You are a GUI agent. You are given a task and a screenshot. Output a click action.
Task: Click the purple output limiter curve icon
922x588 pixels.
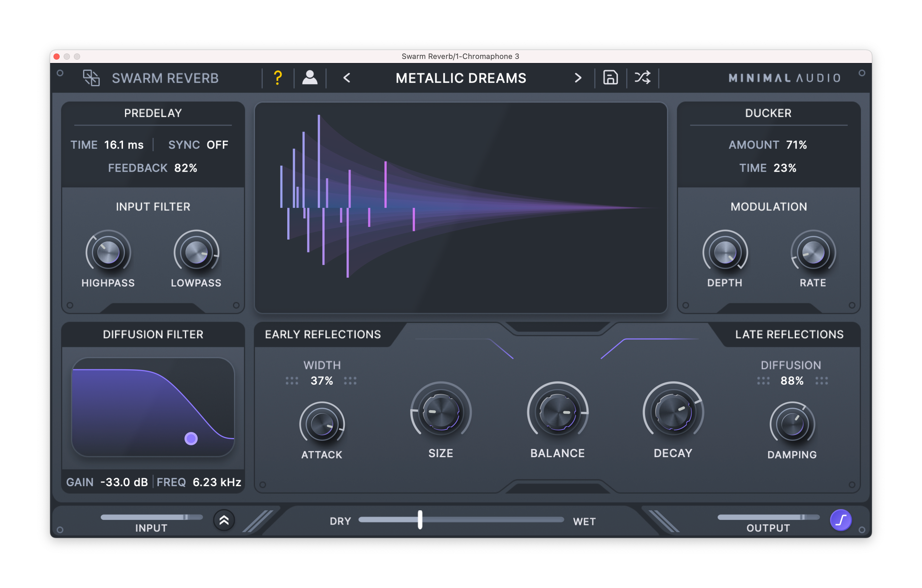(x=841, y=520)
